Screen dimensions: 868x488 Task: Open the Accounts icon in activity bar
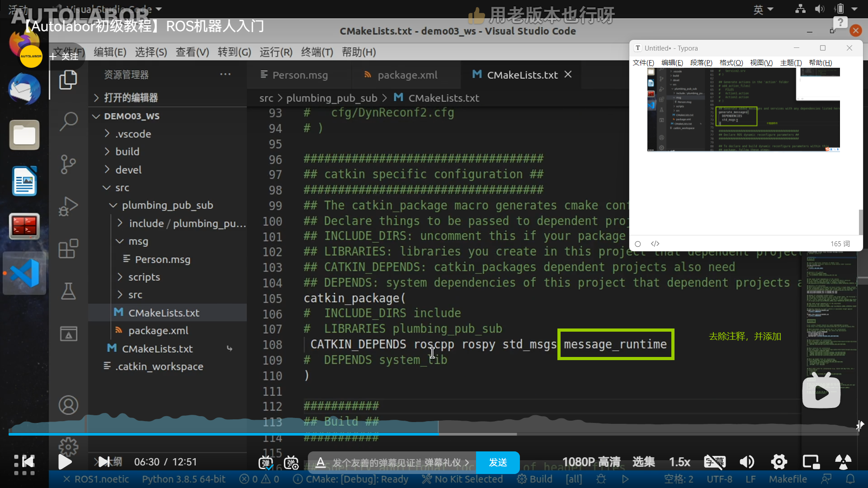tap(68, 405)
